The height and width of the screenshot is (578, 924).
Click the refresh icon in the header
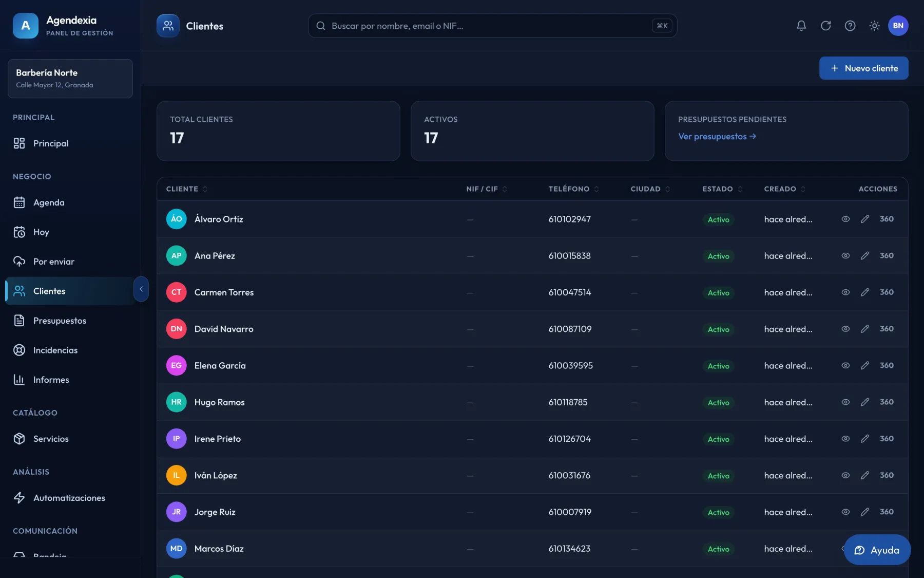pos(825,26)
